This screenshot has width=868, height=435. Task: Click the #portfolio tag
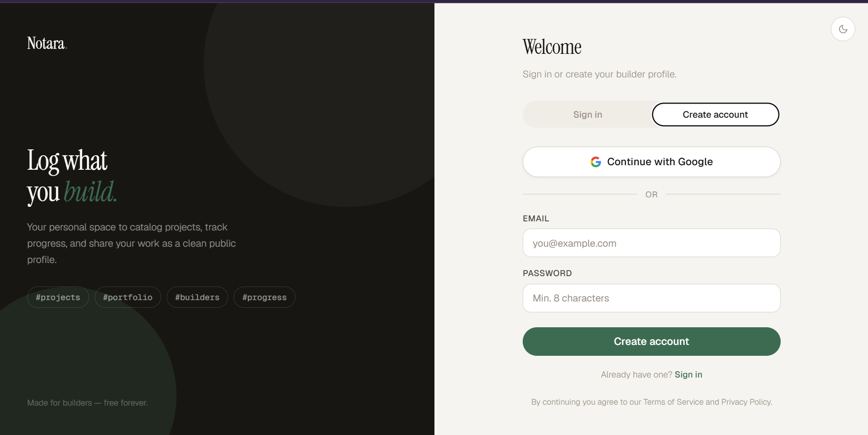point(128,297)
